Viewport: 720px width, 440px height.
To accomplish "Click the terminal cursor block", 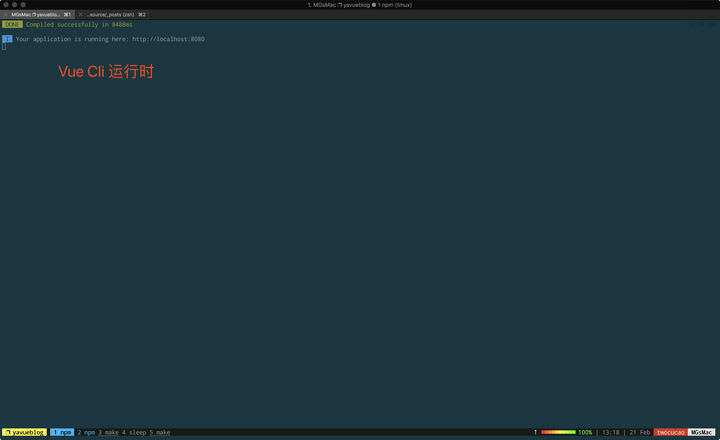I will click(x=4, y=46).
